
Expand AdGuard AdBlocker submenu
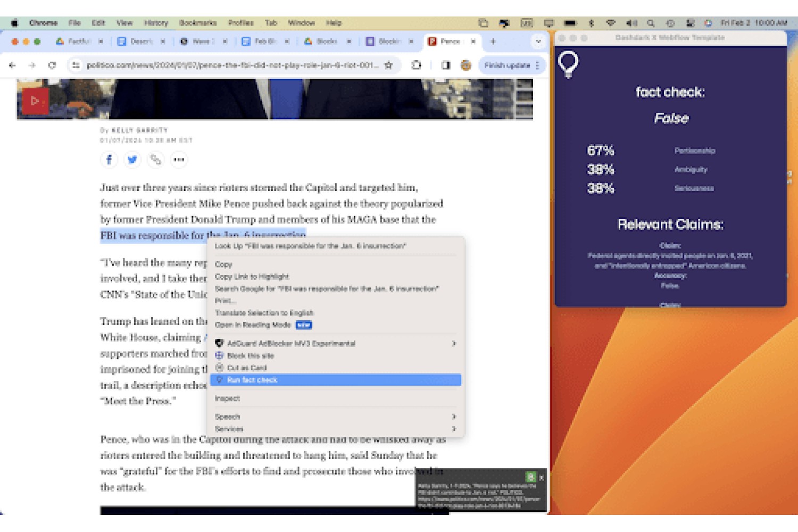click(x=335, y=343)
